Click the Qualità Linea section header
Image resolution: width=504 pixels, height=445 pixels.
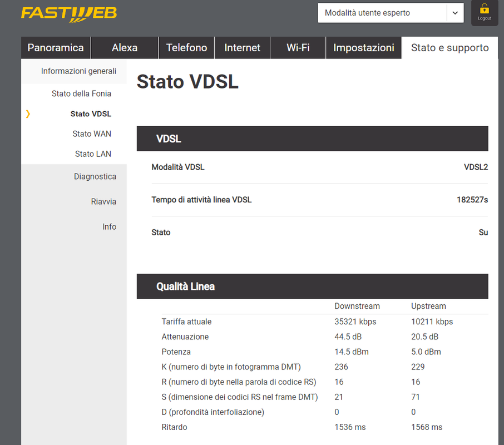[313, 286]
